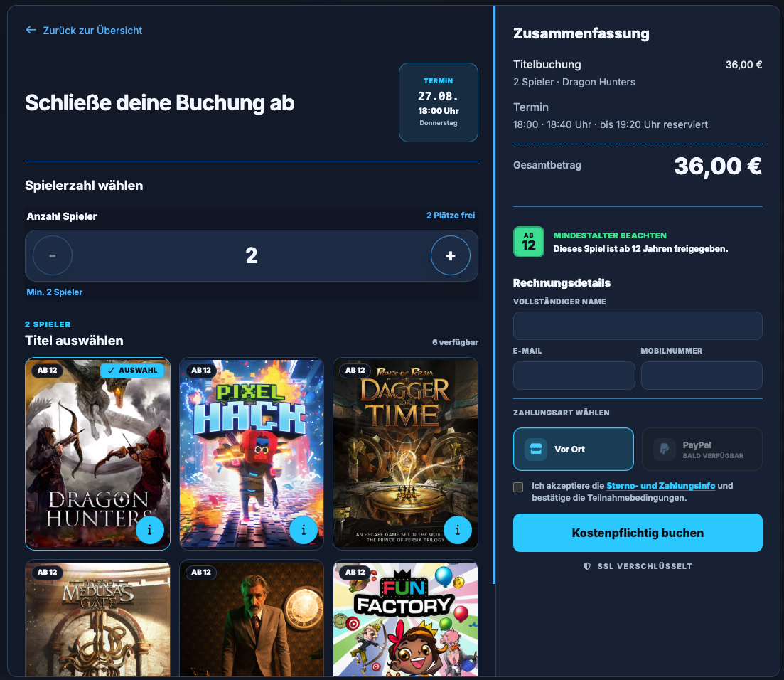Click the reservation time line text

tap(611, 124)
